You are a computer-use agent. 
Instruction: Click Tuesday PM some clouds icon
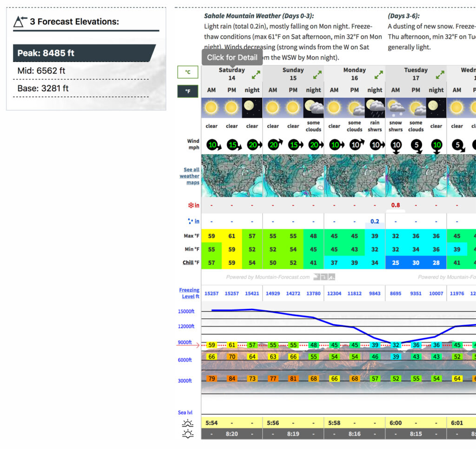pos(416,107)
